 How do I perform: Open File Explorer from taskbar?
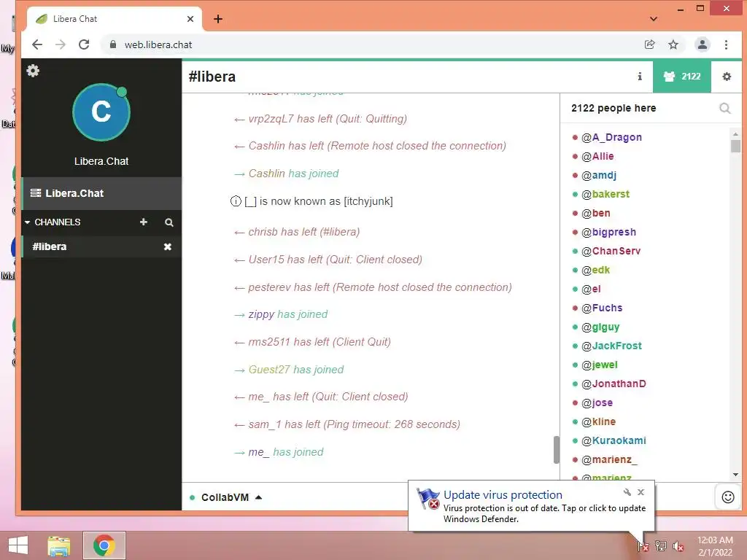point(59,545)
